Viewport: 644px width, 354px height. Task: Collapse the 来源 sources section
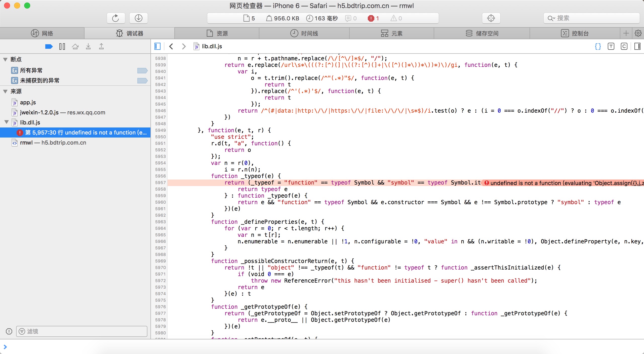(x=5, y=92)
